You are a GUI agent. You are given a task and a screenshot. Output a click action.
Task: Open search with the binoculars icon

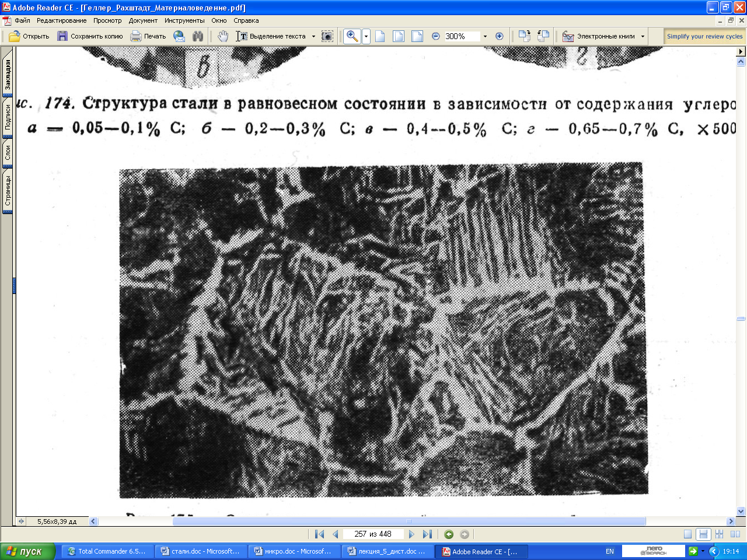pyautogui.click(x=198, y=36)
